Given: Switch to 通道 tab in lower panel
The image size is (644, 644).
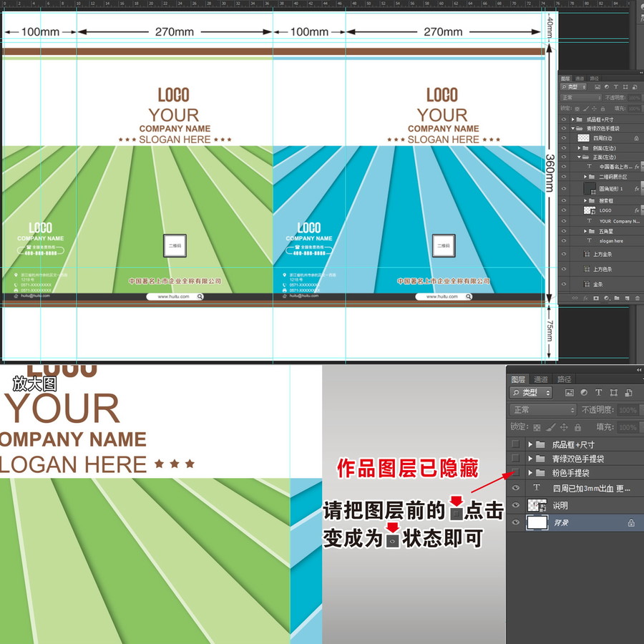Looking at the screenshot, I should click(x=540, y=379).
